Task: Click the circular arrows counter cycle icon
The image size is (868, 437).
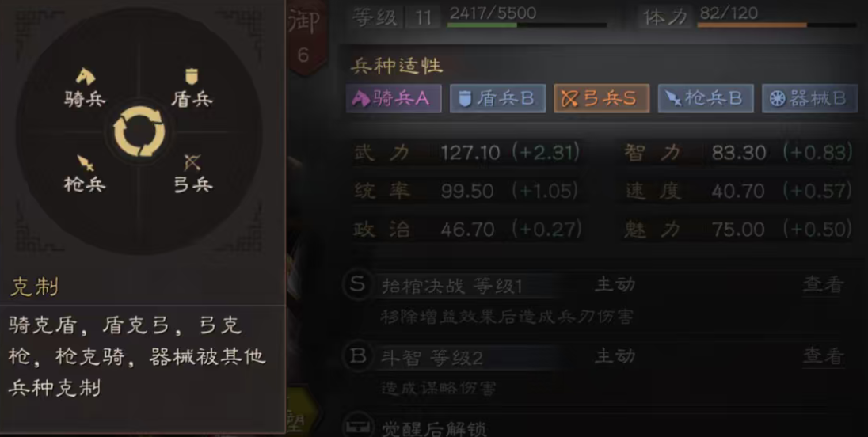Action: (x=139, y=131)
